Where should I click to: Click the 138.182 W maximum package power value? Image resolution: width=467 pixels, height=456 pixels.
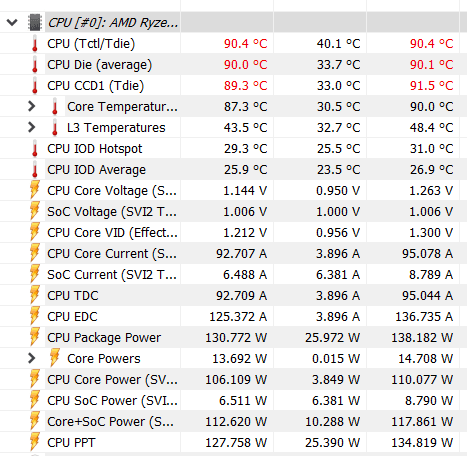pos(422,338)
